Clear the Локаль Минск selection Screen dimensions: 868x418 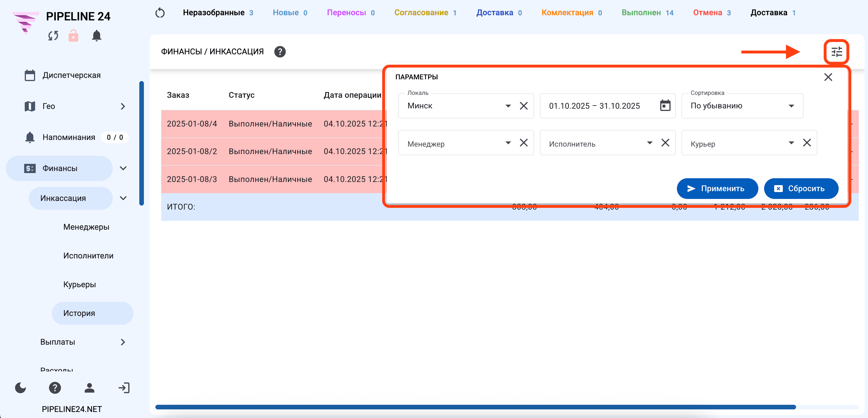[x=524, y=106]
